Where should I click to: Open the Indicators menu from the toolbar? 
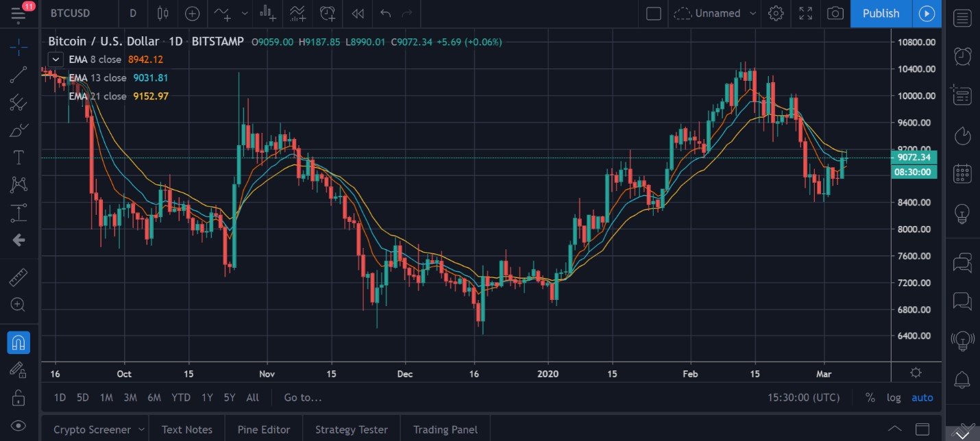click(x=221, y=14)
